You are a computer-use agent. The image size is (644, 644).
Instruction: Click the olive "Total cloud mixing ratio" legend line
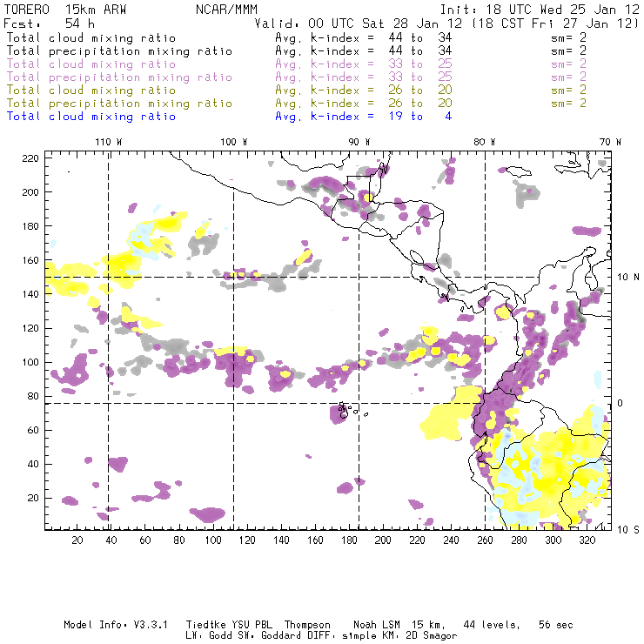coord(91,91)
